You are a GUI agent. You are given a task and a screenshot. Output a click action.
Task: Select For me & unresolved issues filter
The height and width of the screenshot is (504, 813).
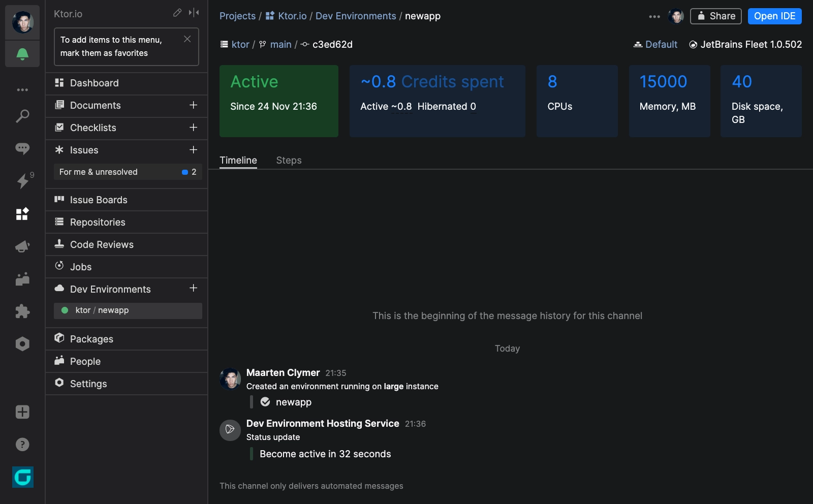tap(128, 172)
